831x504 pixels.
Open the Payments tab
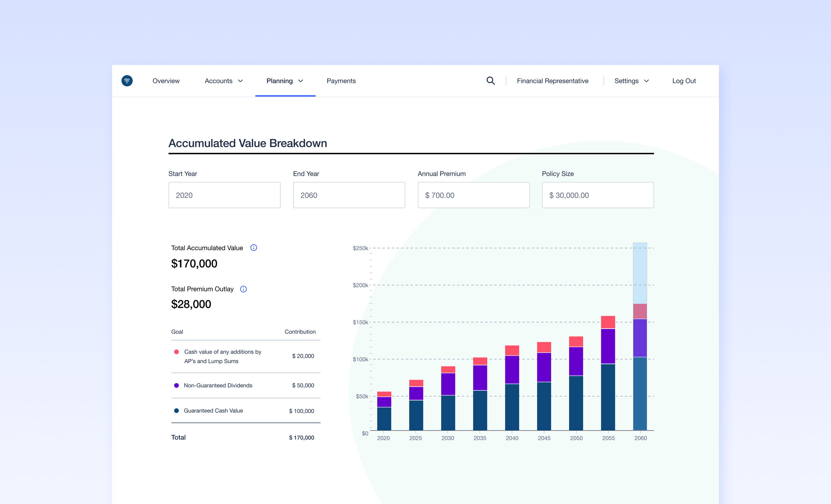(x=341, y=81)
